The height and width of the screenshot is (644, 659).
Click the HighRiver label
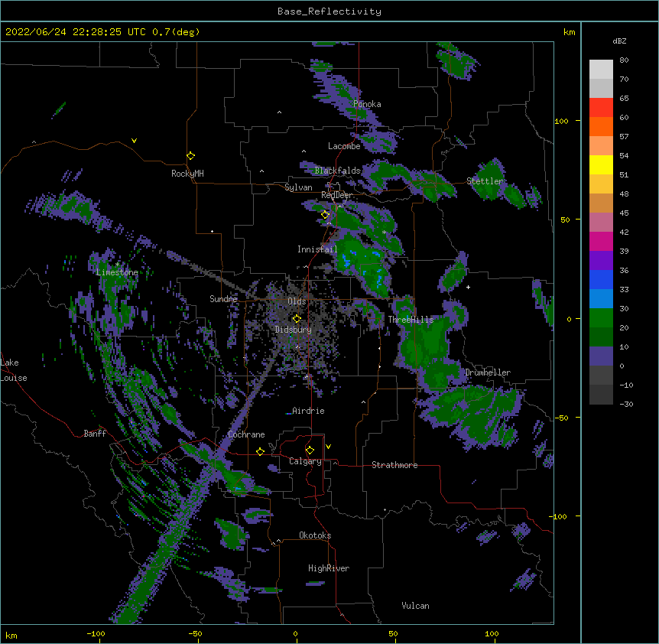[329, 568]
